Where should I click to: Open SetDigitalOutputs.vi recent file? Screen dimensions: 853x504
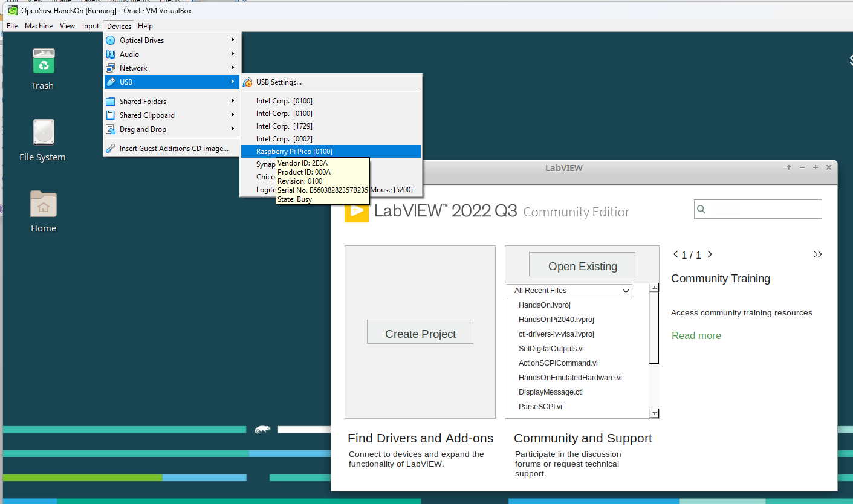[x=551, y=349]
